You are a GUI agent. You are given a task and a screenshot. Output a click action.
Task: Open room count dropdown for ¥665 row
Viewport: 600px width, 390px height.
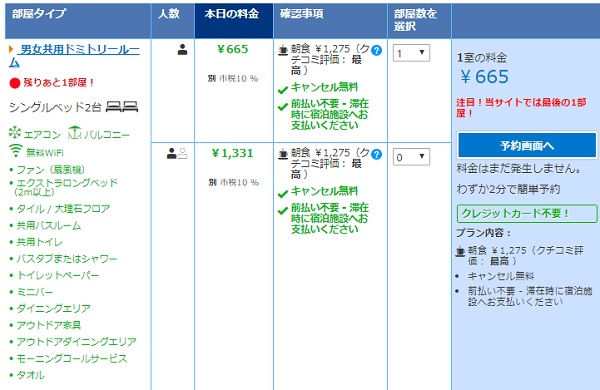(411, 53)
